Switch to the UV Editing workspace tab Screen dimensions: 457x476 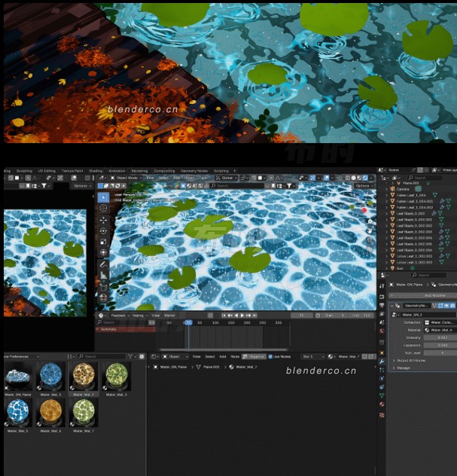pos(47,171)
